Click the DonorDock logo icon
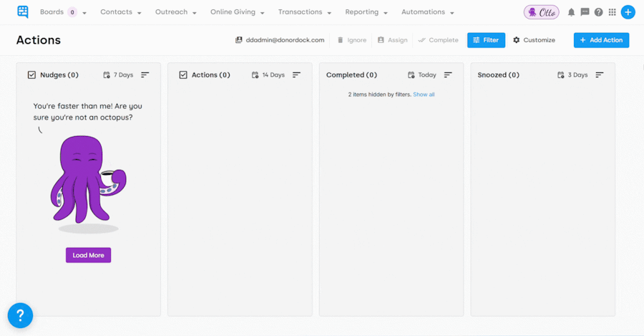 click(x=23, y=12)
